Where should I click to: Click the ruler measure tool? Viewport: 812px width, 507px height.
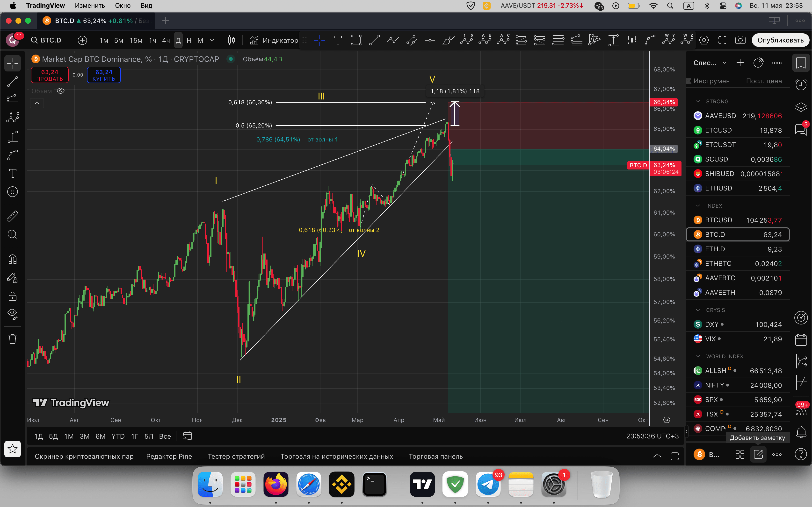coord(12,216)
